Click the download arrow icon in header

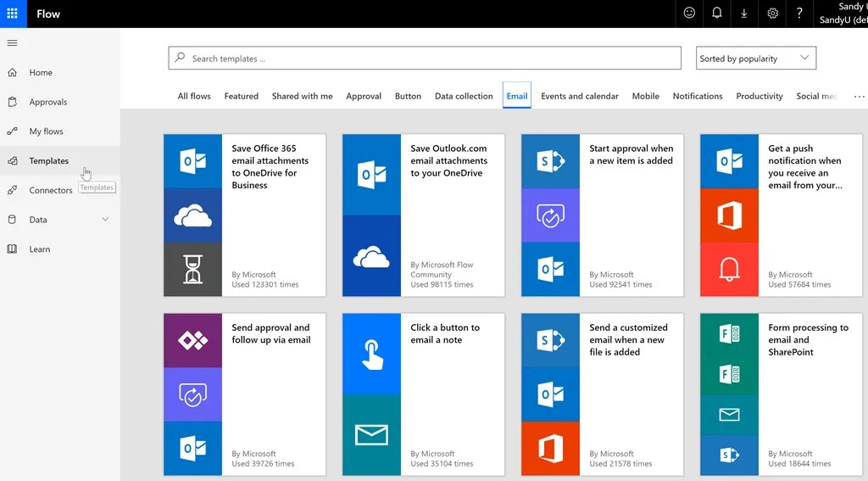(x=744, y=13)
